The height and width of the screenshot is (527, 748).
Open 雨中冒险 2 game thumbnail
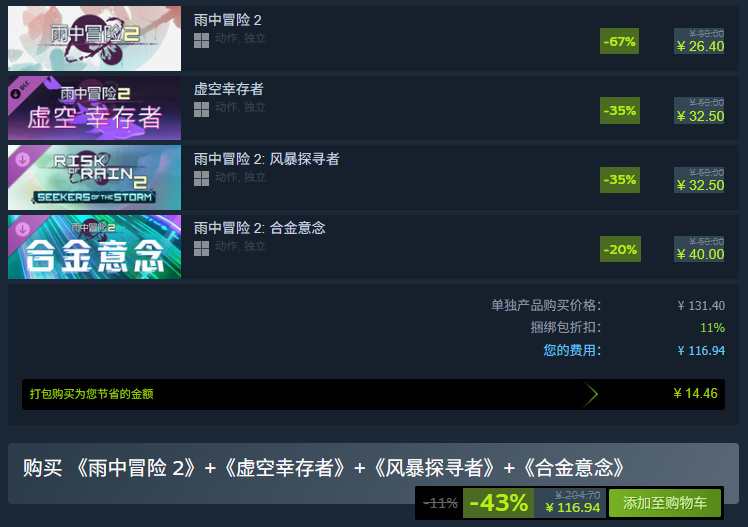94,39
